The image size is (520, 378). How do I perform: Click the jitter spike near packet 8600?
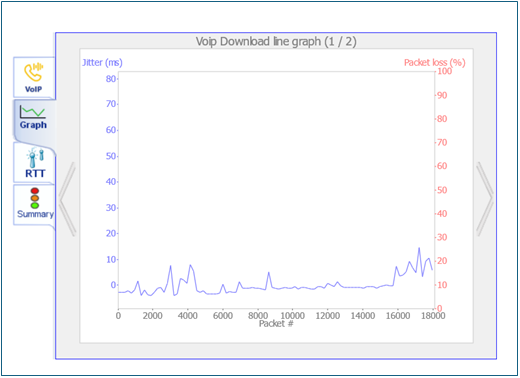click(x=269, y=273)
